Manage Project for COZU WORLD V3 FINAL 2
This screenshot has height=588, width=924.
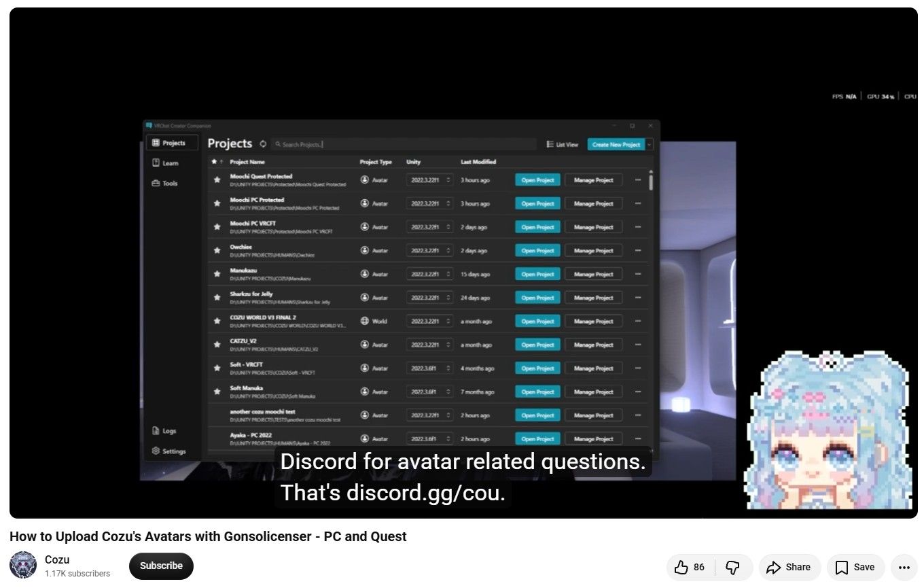click(594, 322)
